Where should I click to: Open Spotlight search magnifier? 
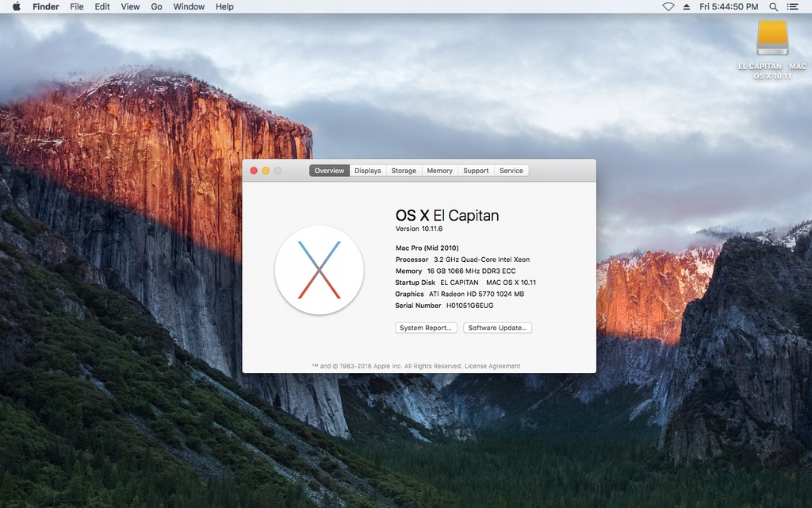pos(773,6)
